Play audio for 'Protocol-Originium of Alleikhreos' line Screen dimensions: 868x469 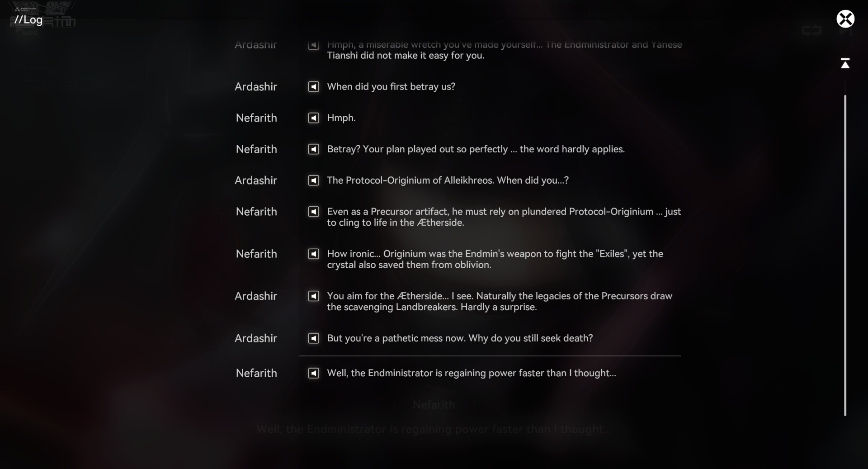coord(313,180)
